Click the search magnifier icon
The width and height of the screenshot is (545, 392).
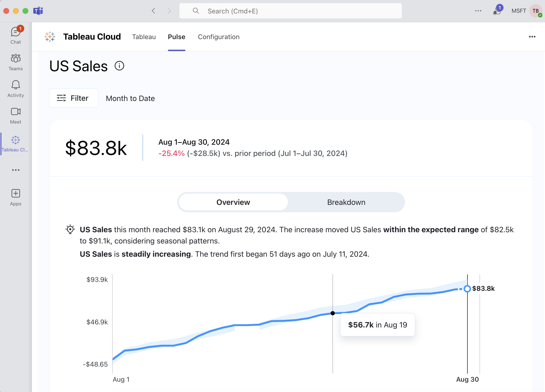click(x=196, y=11)
